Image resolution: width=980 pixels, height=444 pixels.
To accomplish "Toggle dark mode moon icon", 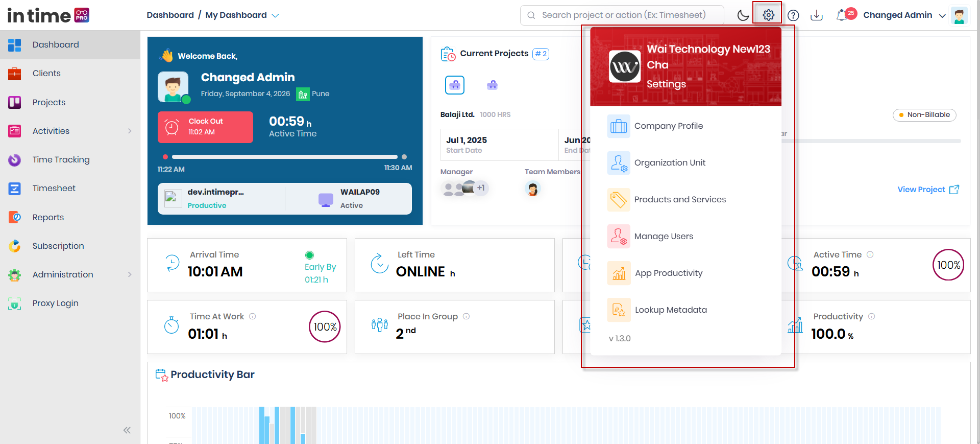I will [743, 15].
